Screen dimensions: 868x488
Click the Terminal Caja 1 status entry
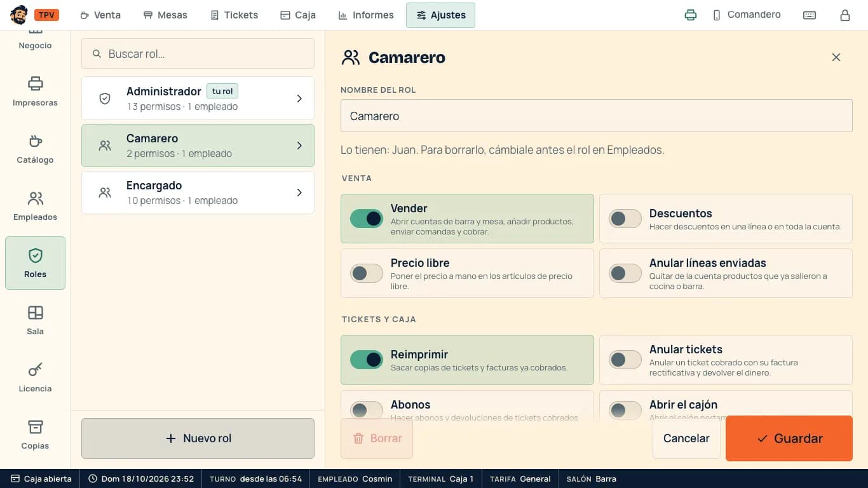point(440,478)
